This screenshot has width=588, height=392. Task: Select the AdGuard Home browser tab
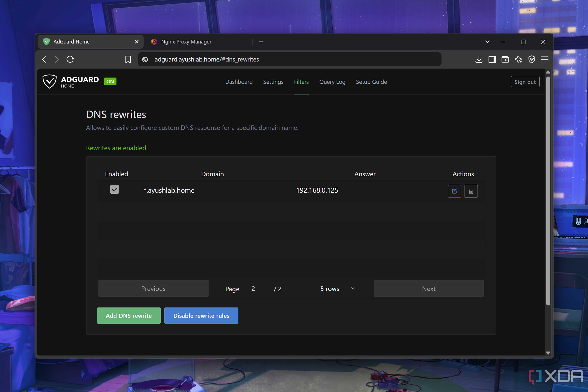click(x=91, y=42)
